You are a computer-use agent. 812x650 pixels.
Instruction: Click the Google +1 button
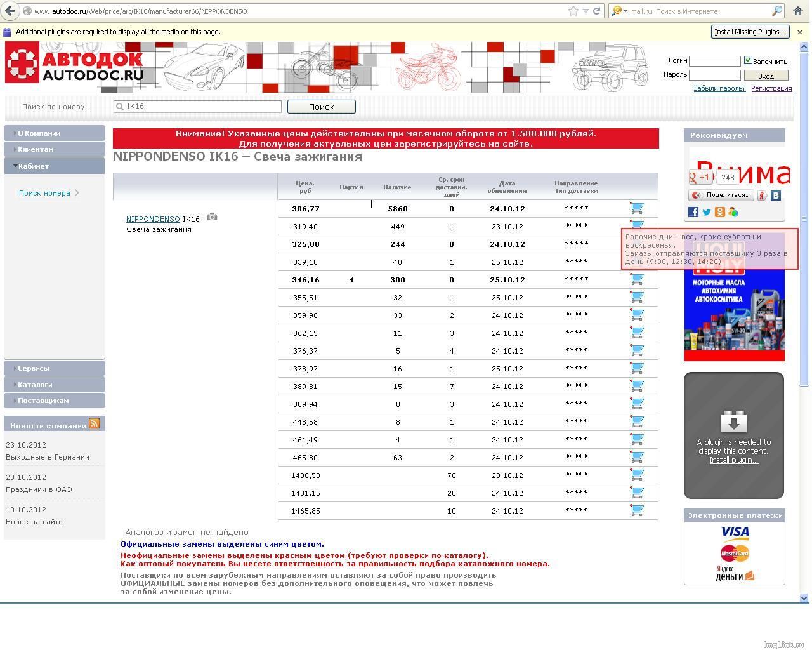701,178
